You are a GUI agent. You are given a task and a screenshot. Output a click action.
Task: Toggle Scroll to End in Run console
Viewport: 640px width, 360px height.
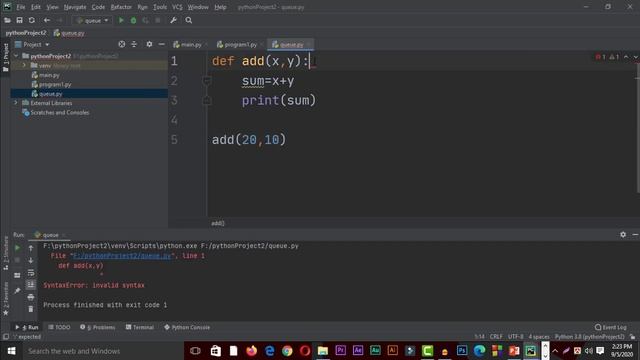[31, 284]
